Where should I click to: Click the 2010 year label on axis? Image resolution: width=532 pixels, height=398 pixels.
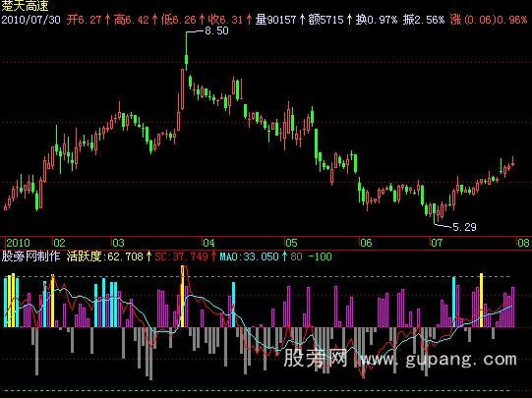point(18,243)
